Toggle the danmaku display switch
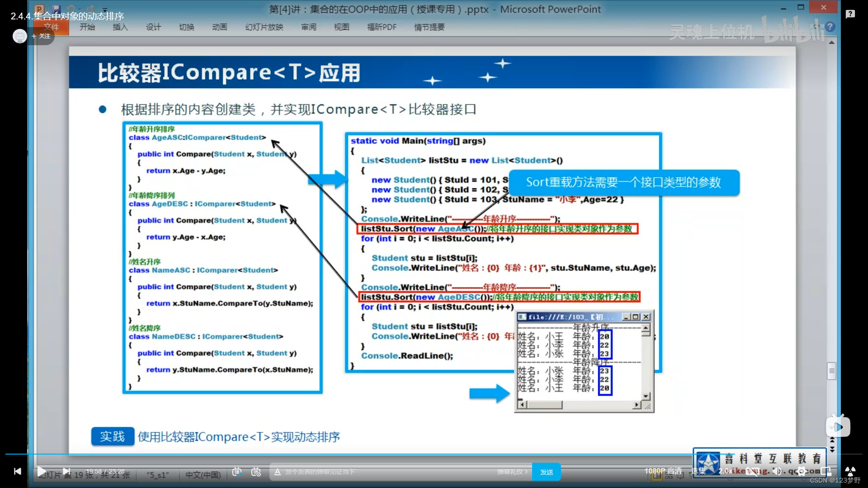 tap(237, 472)
